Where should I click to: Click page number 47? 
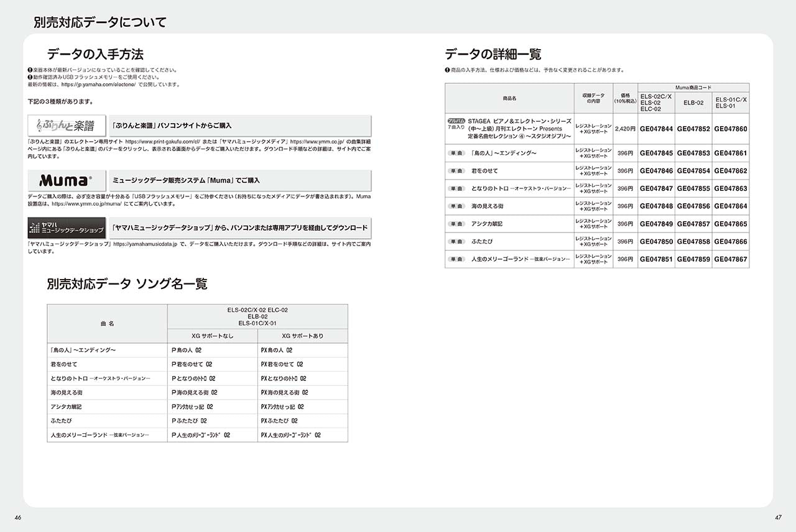click(778, 518)
